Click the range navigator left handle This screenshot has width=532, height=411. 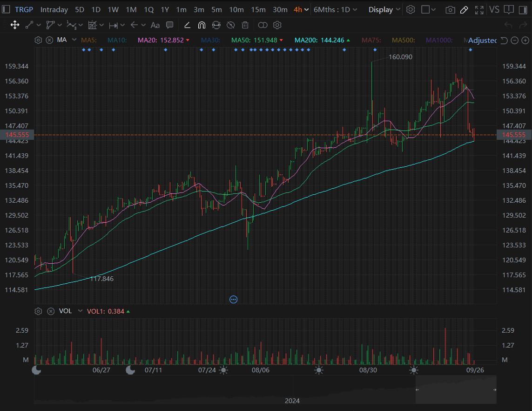coord(418,390)
